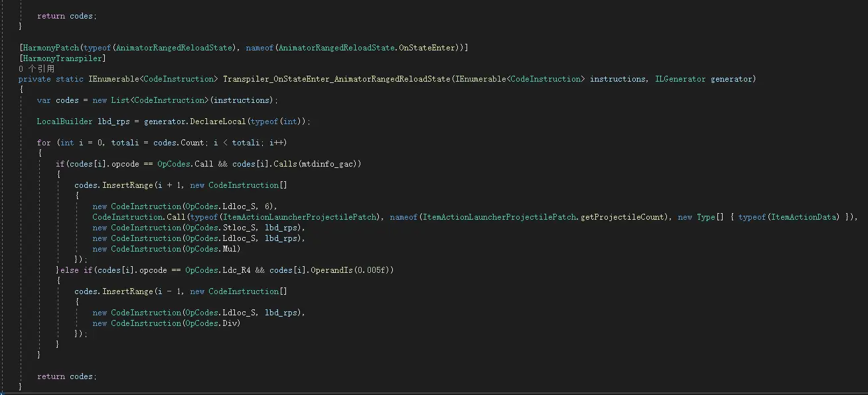Click the 'static' keyword in the method signature

pos(70,79)
